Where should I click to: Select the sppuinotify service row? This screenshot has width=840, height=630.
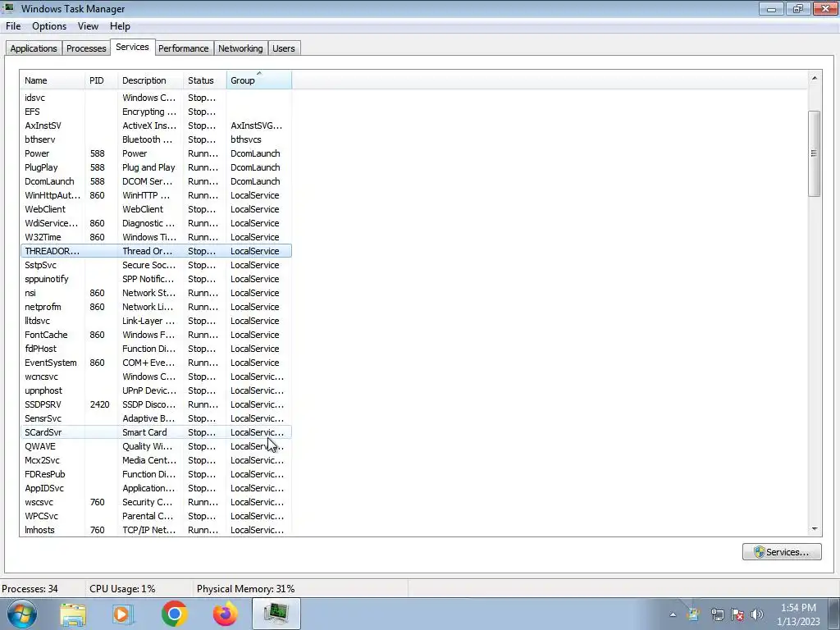156,279
